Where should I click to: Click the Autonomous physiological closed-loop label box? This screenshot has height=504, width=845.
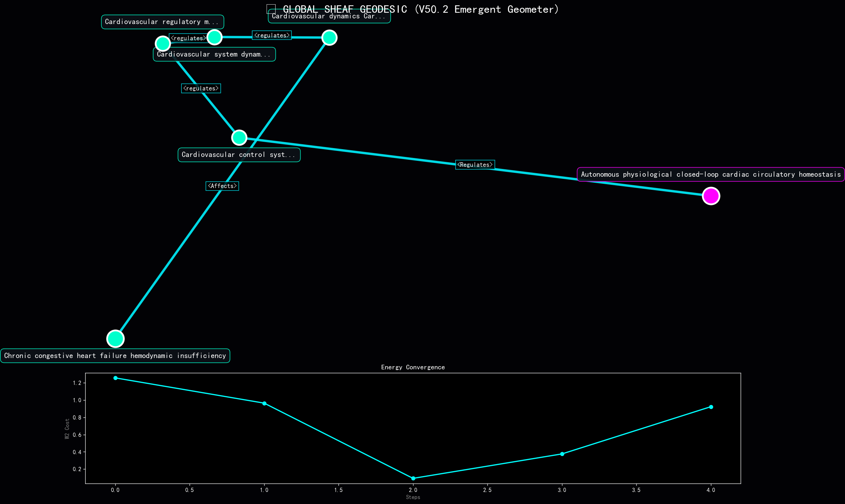coord(711,174)
